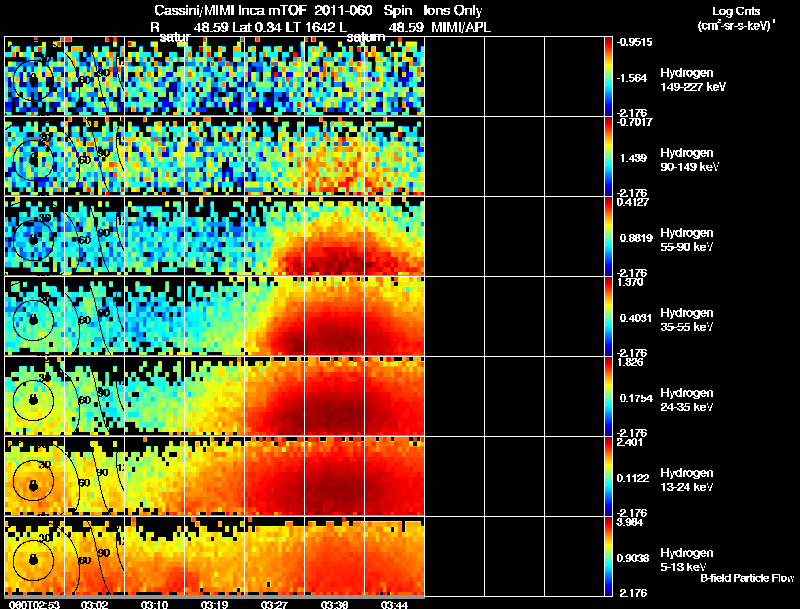Select the Hydrogen 149-227 keV label
Screen dimensions: 800x609
692,80
